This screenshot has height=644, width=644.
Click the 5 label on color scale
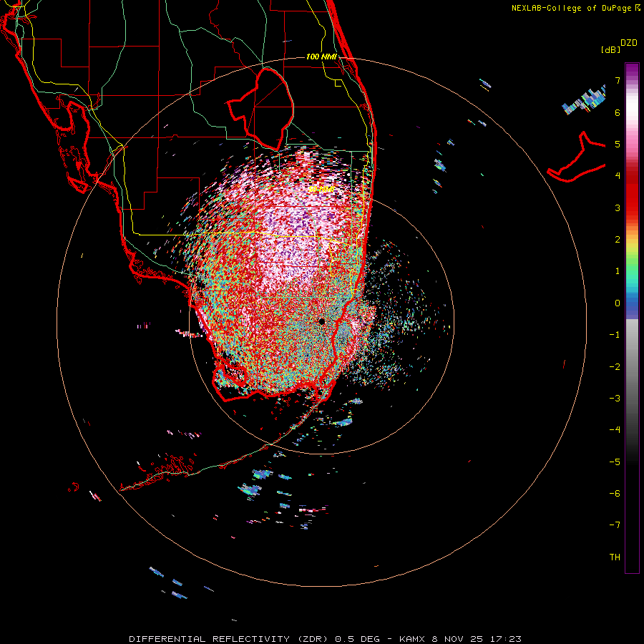pos(618,144)
